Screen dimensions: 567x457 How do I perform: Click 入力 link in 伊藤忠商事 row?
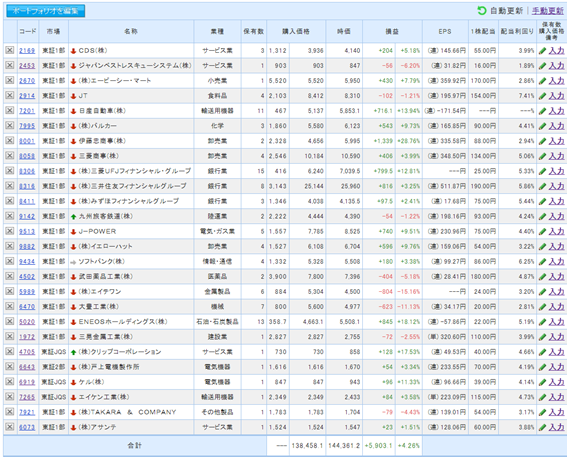pos(556,141)
